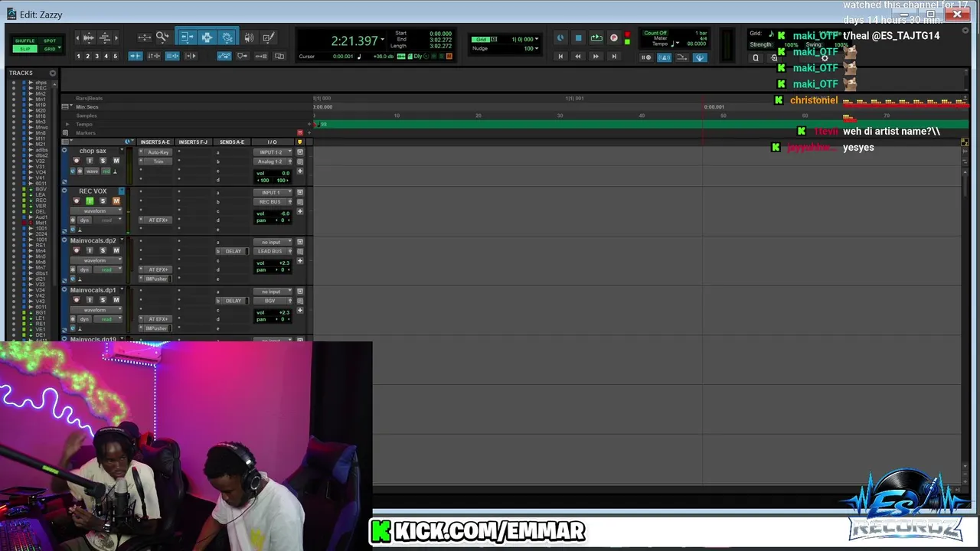Image resolution: width=980 pixels, height=551 pixels.
Task: Click the add marker icon on Markers ruler
Action: pos(309,133)
